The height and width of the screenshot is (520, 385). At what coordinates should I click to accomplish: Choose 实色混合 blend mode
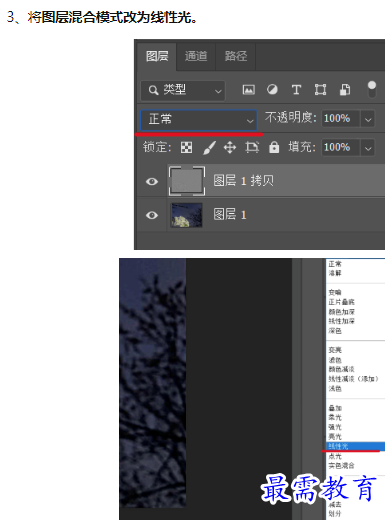[x=342, y=465]
